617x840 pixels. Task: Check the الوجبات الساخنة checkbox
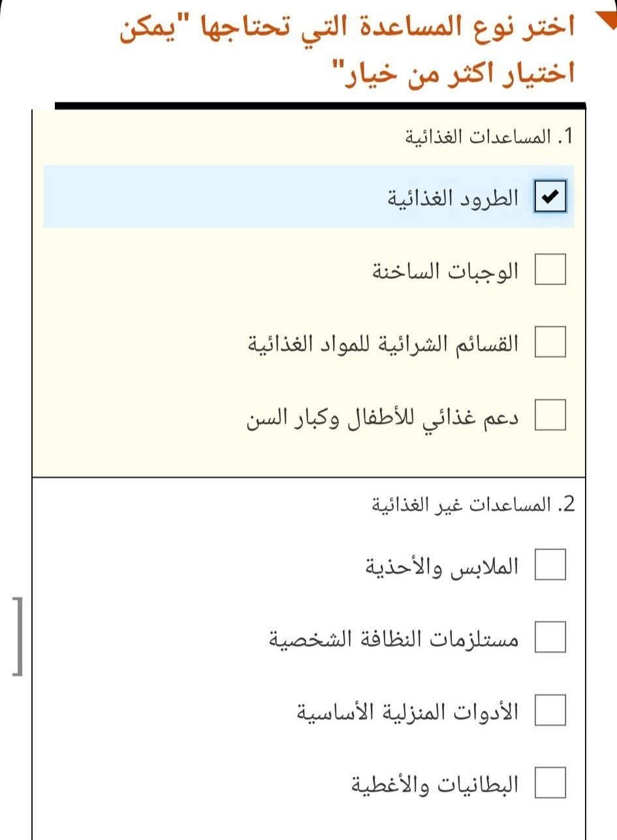pyautogui.click(x=549, y=270)
